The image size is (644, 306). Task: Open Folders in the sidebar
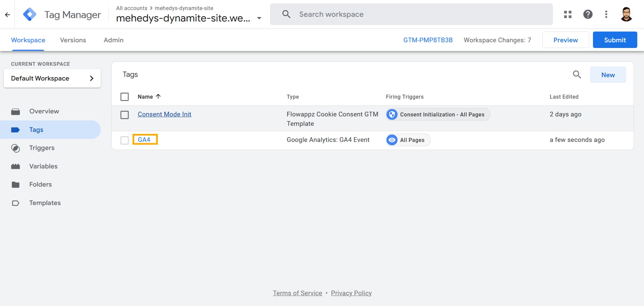point(40,184)
